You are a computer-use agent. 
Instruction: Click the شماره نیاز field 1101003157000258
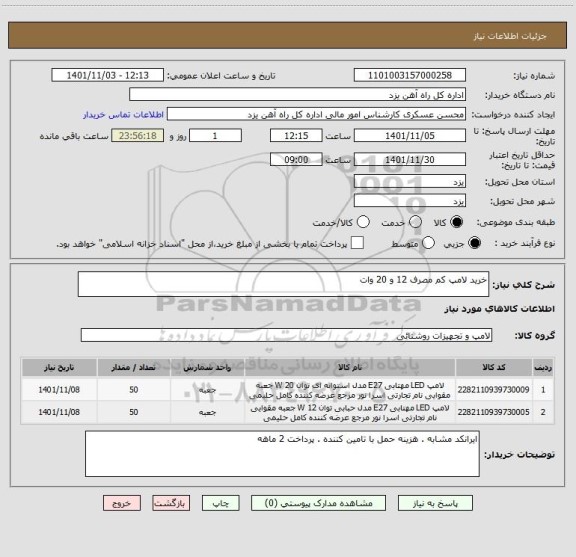[410, 75]
